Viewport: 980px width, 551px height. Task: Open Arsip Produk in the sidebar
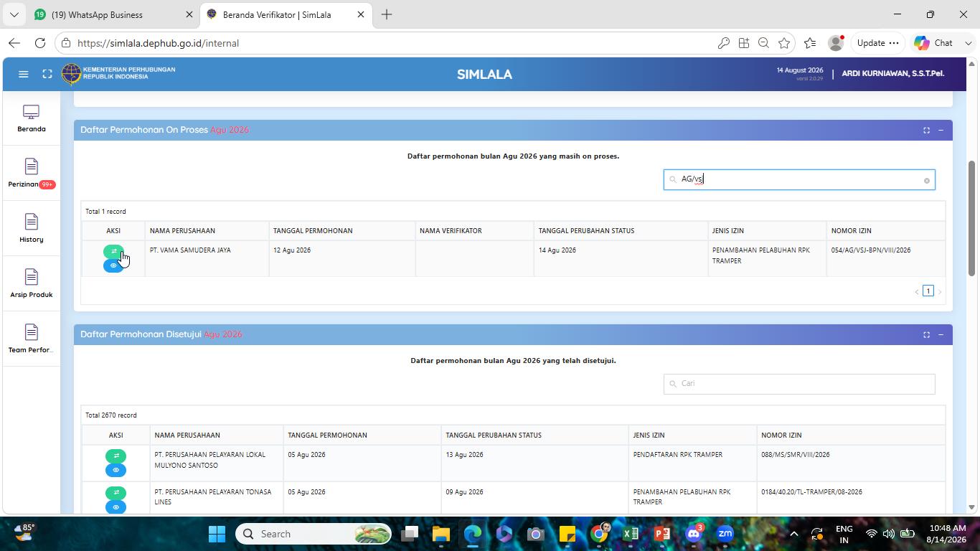point(31,284)
